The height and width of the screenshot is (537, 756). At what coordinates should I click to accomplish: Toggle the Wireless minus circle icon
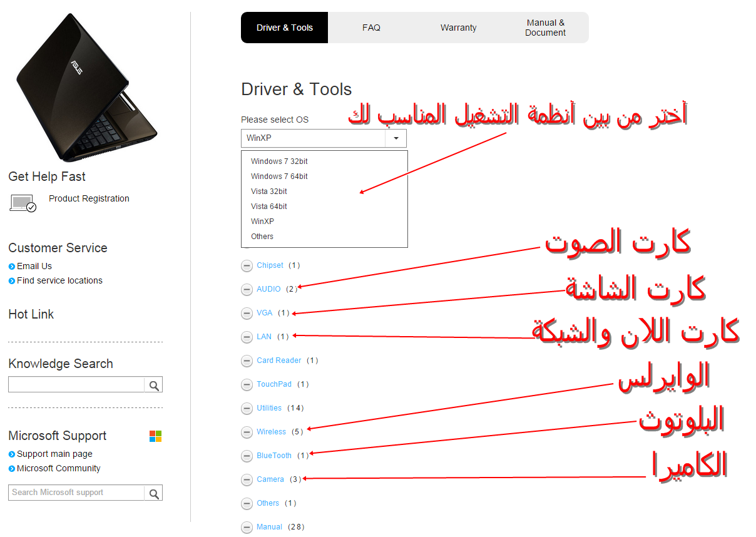click(x=247, y=432)
